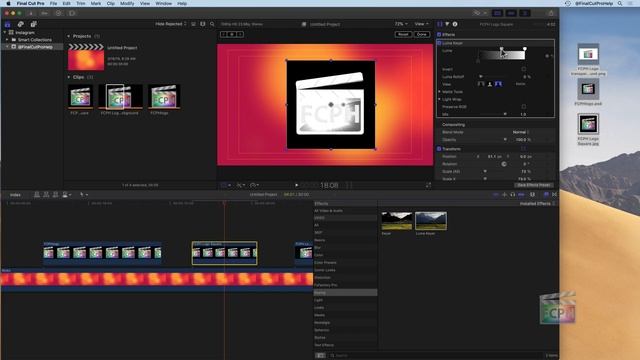Enable the Preserve RGB checkbox
This screenshot has width=640, height=360.
click(524, 107)
